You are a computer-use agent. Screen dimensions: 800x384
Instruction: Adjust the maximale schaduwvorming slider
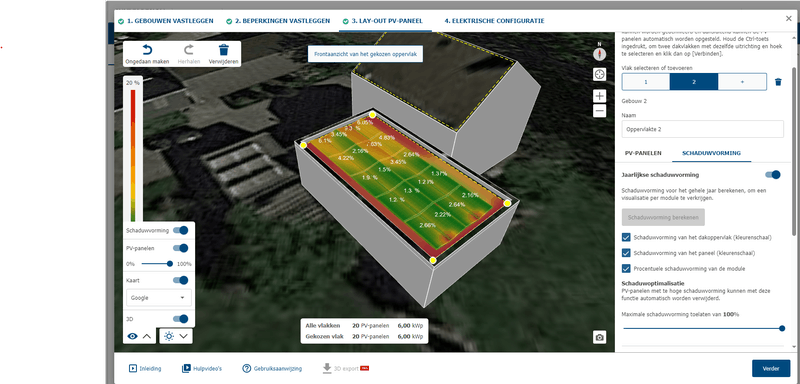(x=703, y=328)
